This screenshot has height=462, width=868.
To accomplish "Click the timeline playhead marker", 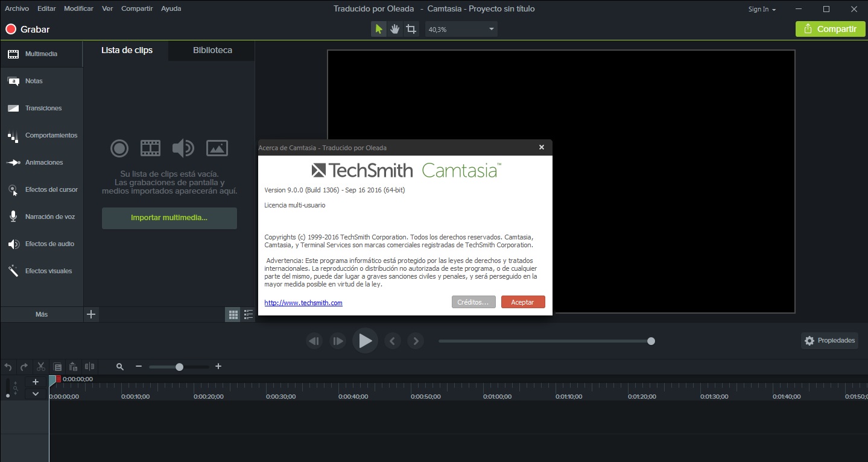I will point(52,379).
